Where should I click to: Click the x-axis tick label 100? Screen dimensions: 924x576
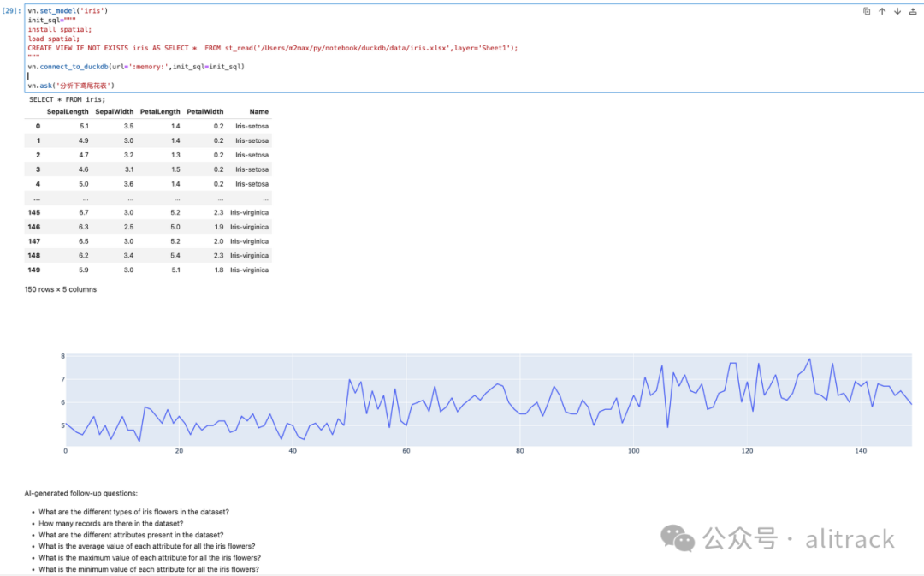tap(633, 451)
